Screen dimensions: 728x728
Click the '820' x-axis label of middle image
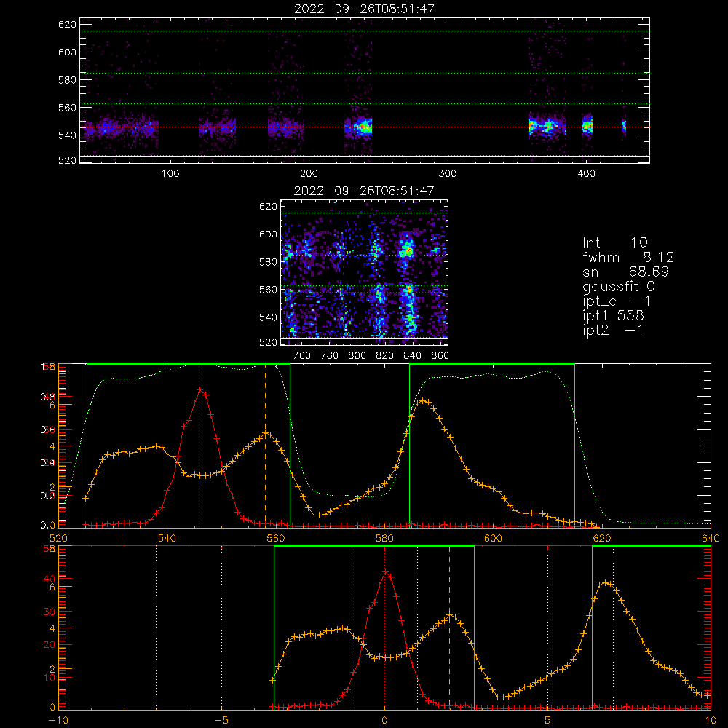click(x=385, y=356)
